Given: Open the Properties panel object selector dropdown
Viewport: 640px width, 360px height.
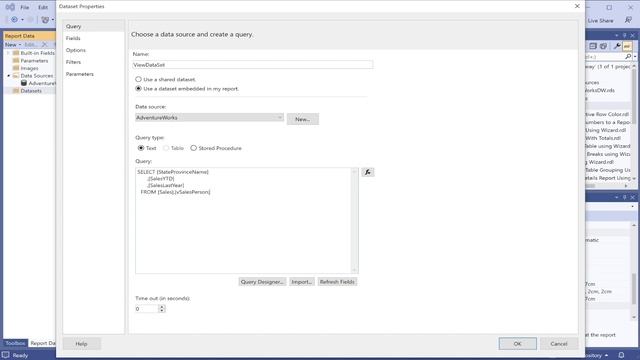Looking at the screenshot, I should point(633,207).
